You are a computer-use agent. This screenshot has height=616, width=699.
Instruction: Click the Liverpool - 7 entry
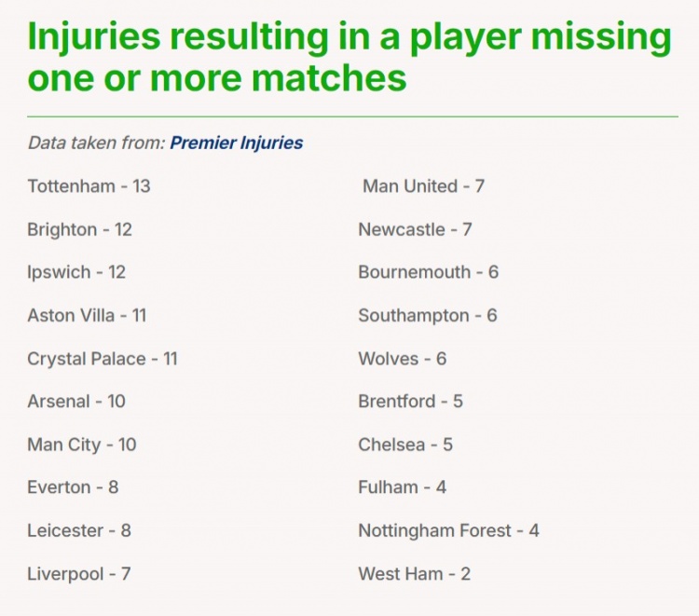pos(78,574)
